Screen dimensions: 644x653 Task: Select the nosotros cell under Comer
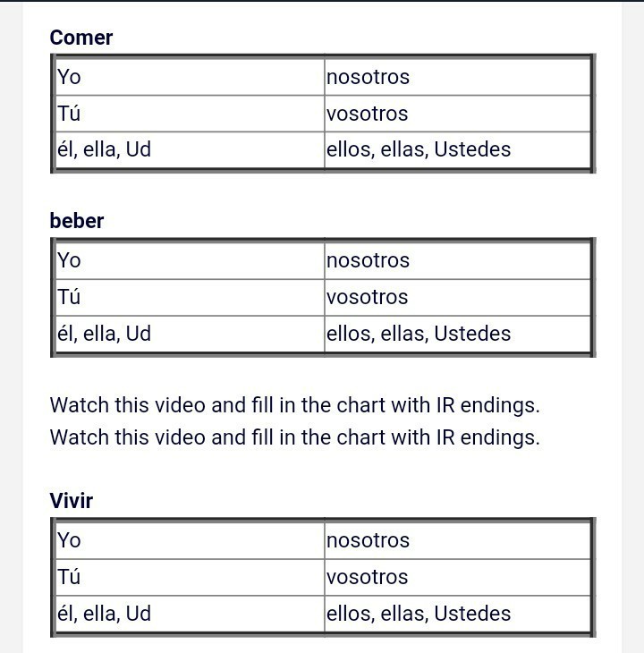tap(457, 77)
